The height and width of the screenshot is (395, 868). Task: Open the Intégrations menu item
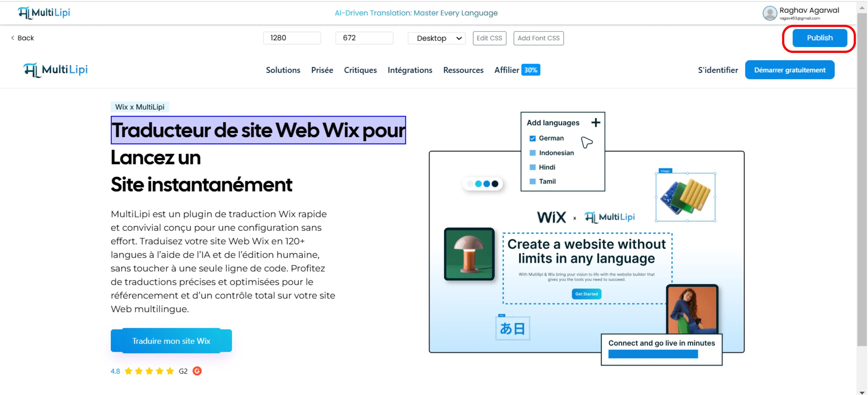410,70
